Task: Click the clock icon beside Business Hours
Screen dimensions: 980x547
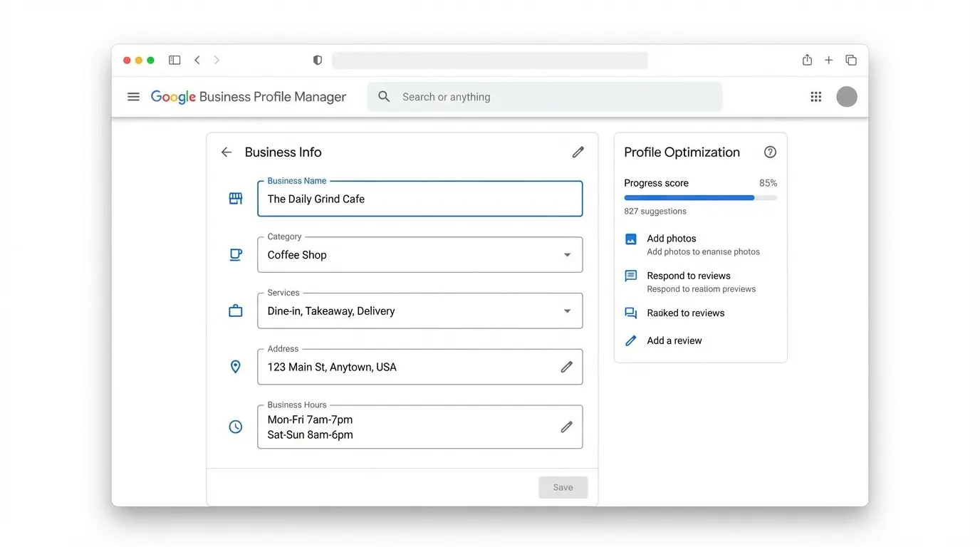Action: coord(235,426)
